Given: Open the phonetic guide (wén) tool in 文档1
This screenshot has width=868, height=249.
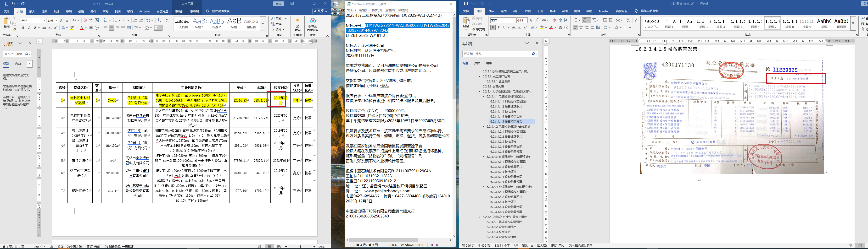Looking at the screenshot, I should point(91,21).
